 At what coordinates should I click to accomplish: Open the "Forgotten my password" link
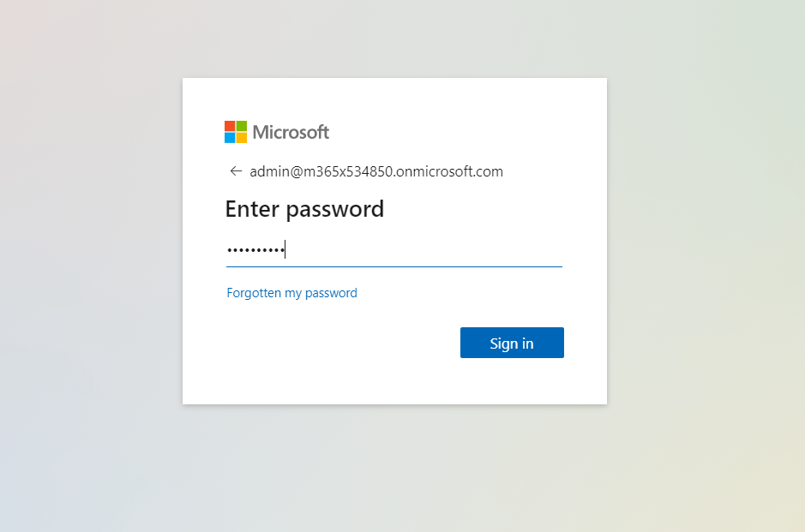pos(291,293)
